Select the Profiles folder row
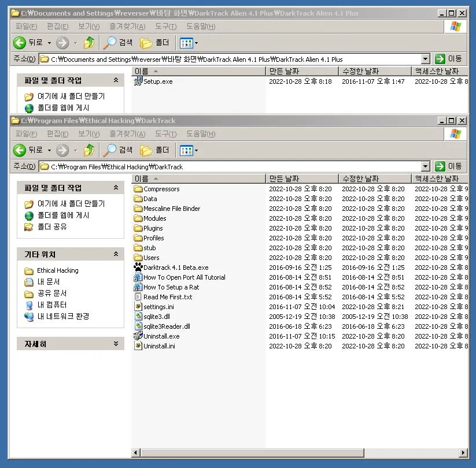Viewport: 476px width, 468px height. (300, 238)
